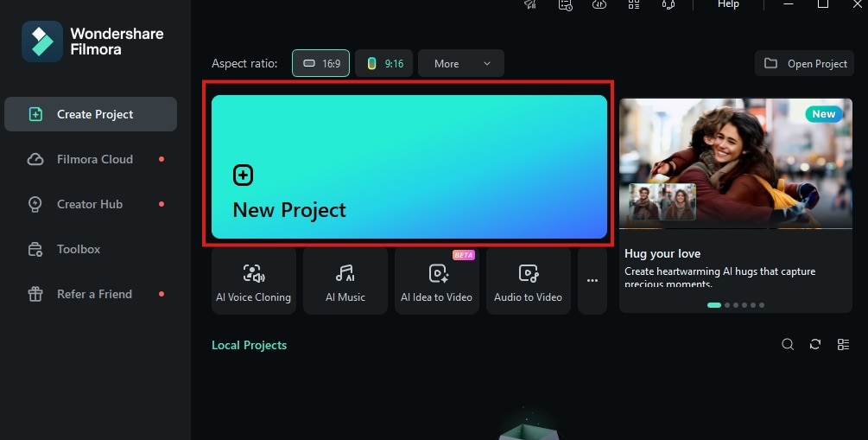The image size is (868, 440).
Task: Click the Filmora Cloud cloud icon
Action: pos(35,159)
